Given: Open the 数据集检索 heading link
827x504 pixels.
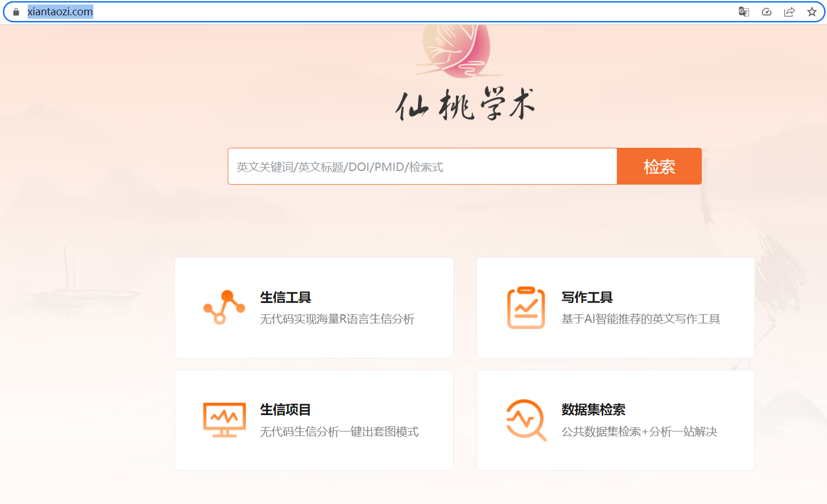Looking at the screenshot, I should point(593,409).
